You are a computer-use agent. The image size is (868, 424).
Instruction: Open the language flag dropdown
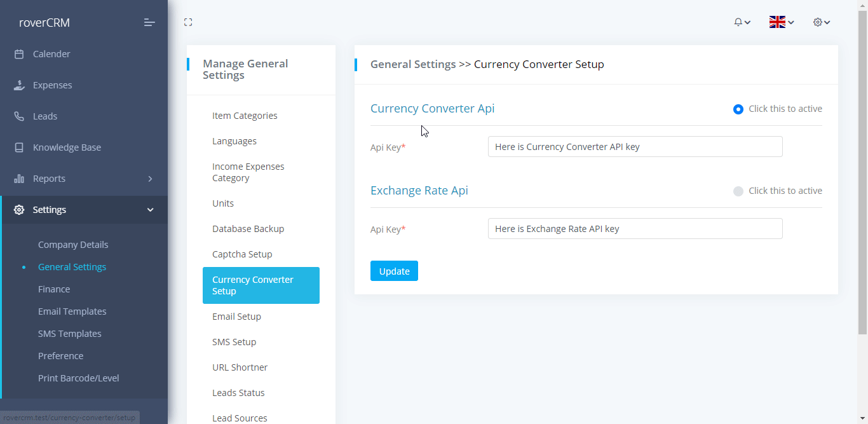coord(781,22)
